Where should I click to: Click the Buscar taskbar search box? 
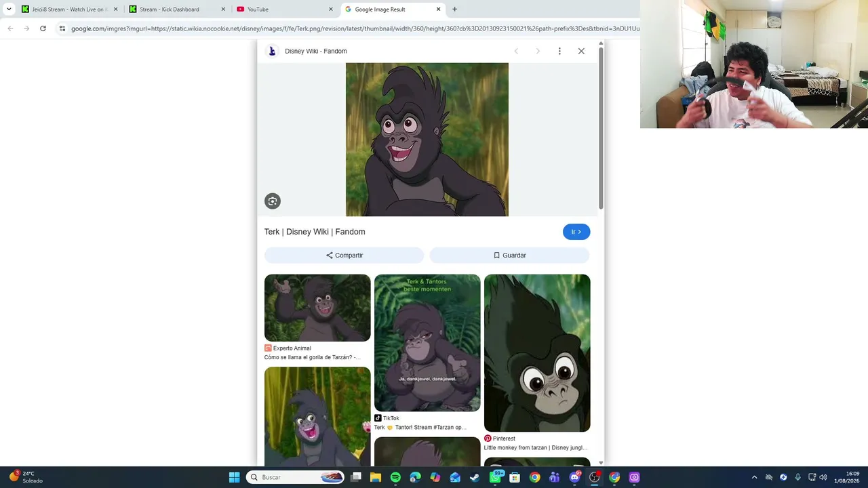pos(296,477)
